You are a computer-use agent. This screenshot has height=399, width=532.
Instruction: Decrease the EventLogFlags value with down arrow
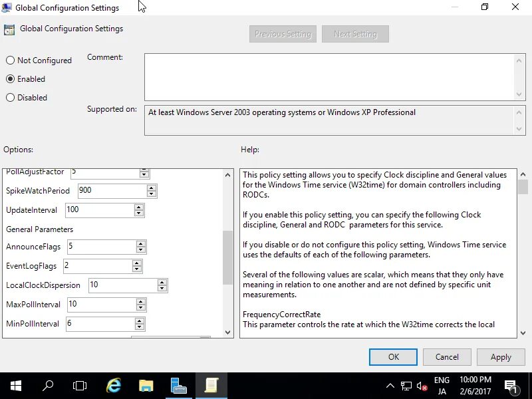pos(137,269)
